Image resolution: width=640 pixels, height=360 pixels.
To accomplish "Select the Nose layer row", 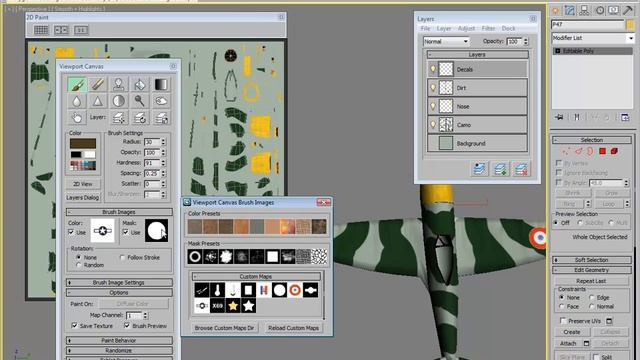I will 477,107.
